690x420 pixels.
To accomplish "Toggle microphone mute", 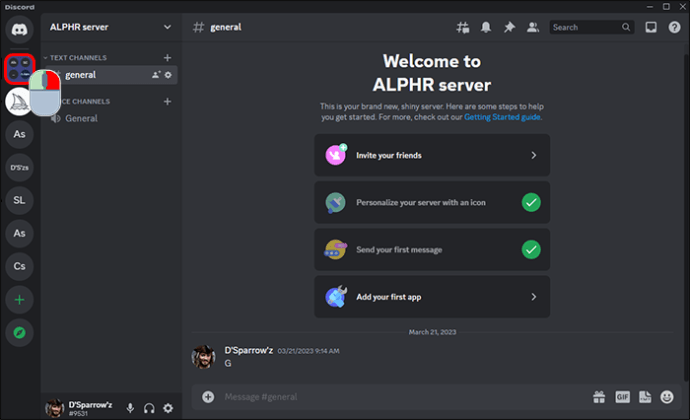I will (130, 408).
